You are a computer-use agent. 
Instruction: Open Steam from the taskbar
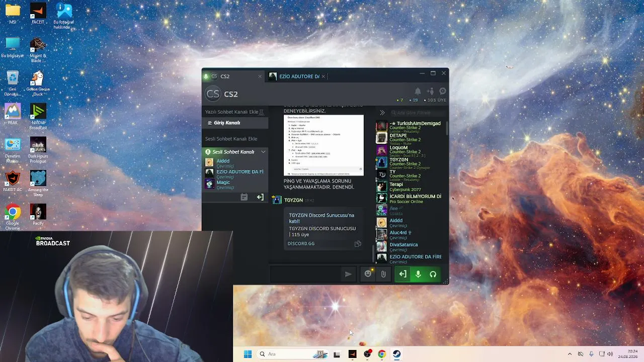click(396, 354)
